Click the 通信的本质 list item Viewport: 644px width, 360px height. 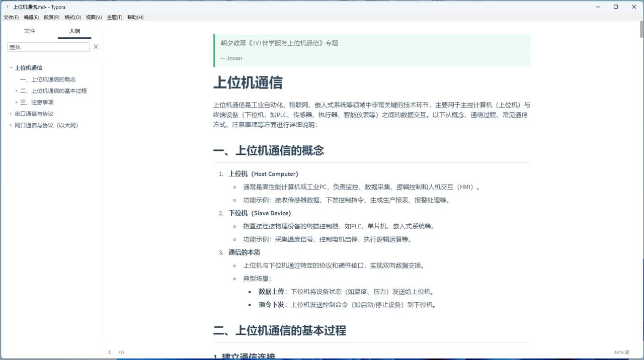[x=244, y=252]
